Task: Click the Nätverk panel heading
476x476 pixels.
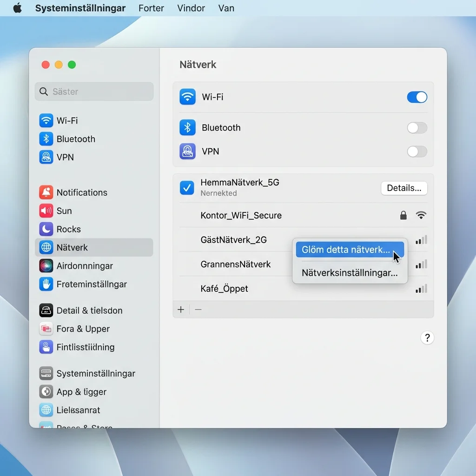Action: 198,64
